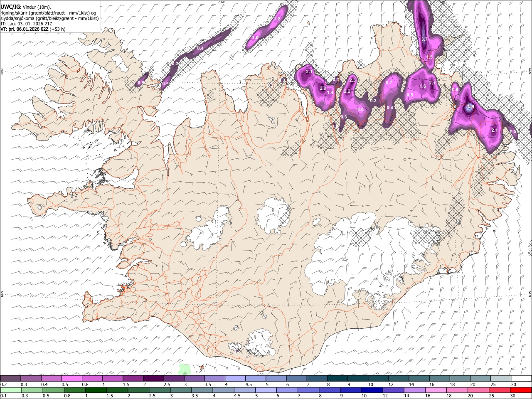This screenshot has height=399, width=532.
Task: Pick the grey 3 rain-scale swatch
Action: 181,390
